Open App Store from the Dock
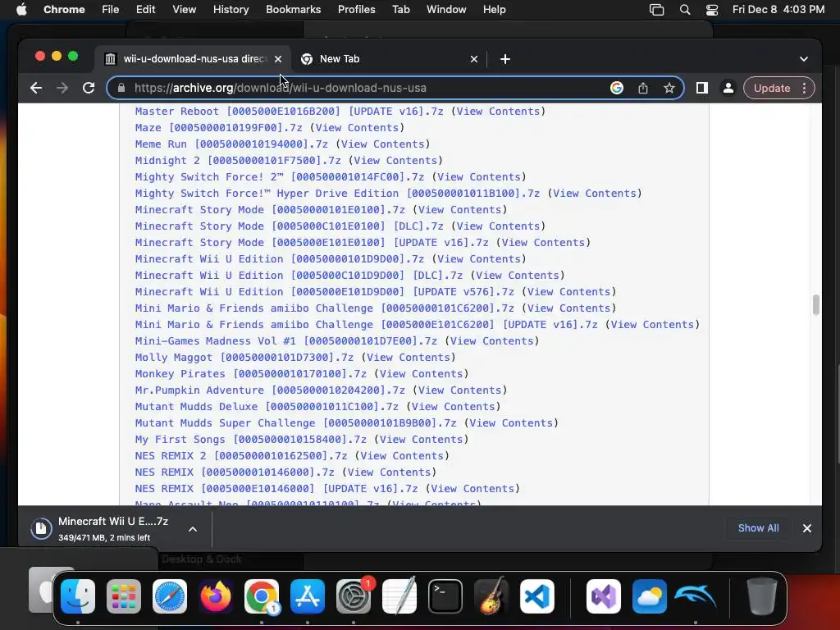840x630 pixels. coord(308,596)
